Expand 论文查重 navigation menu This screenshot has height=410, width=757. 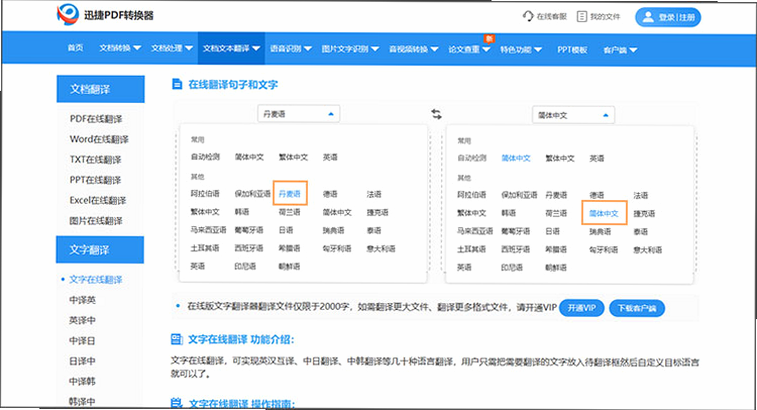(x=469, y=49)
